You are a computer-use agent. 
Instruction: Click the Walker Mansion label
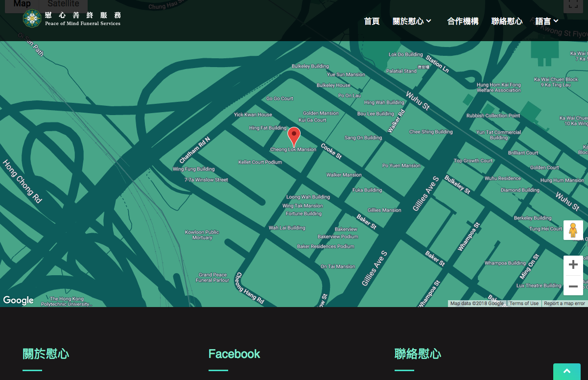344,175
